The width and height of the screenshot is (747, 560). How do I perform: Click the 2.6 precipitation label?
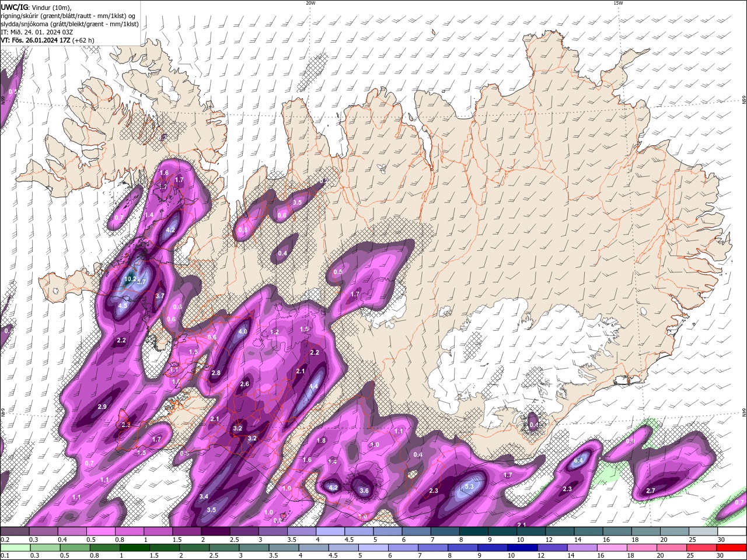(245, 384)
